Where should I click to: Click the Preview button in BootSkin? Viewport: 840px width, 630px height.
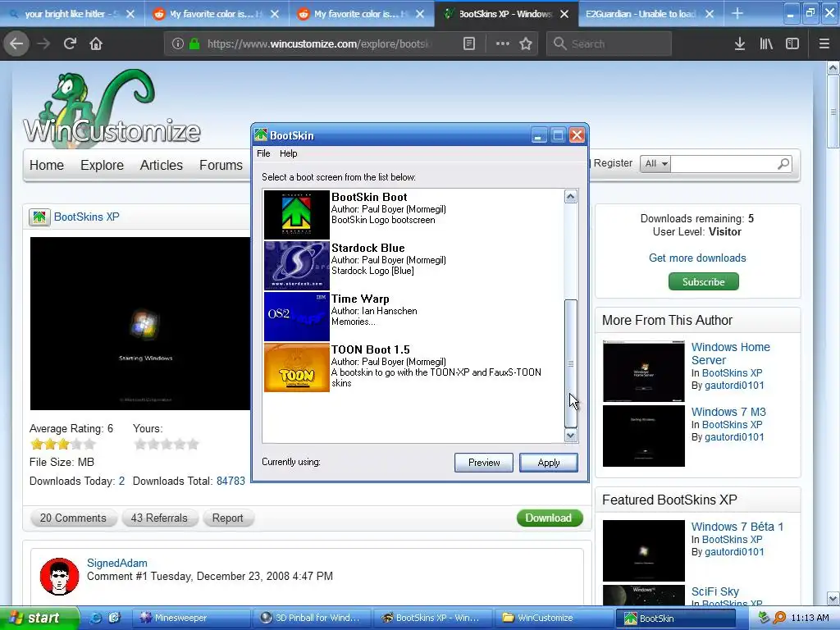(484, 463)
